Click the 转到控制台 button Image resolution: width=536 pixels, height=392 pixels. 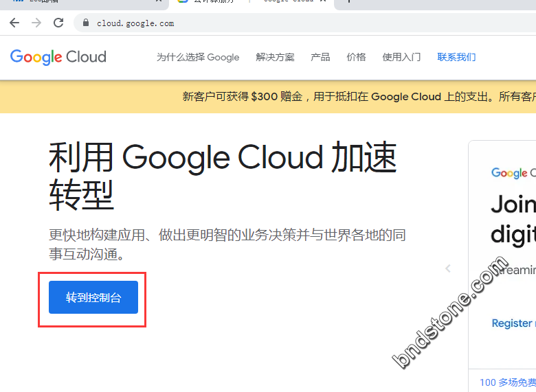coord(93,297)
